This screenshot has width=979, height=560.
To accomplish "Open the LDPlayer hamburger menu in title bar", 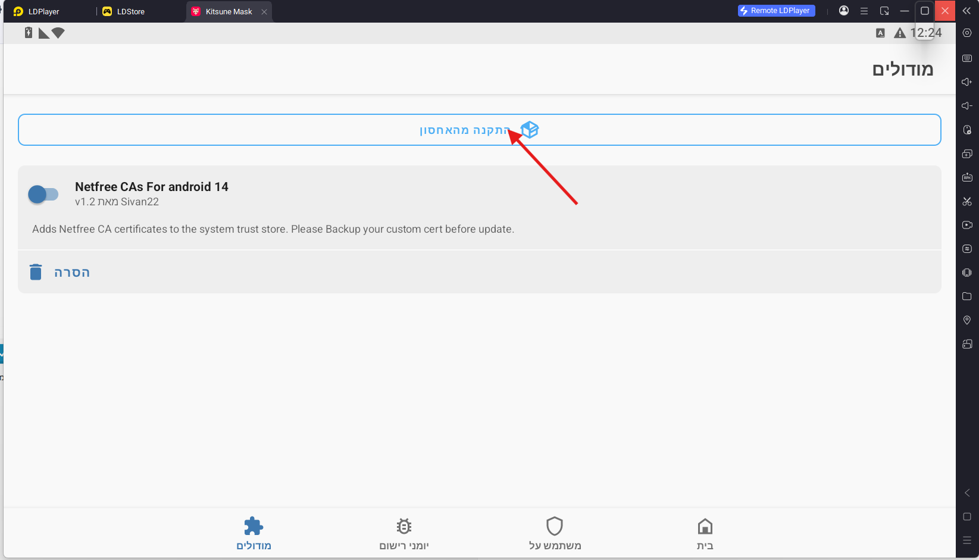I will coord(864,11).
